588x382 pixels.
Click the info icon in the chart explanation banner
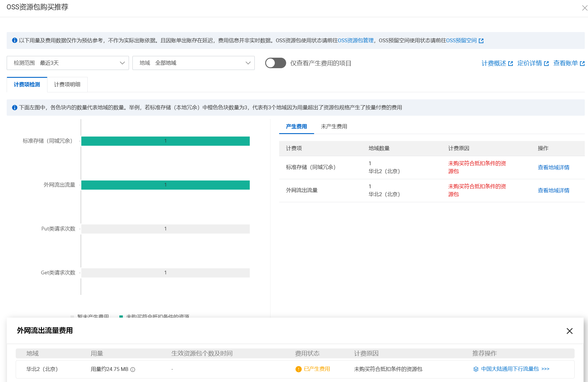tap(15, 108)
